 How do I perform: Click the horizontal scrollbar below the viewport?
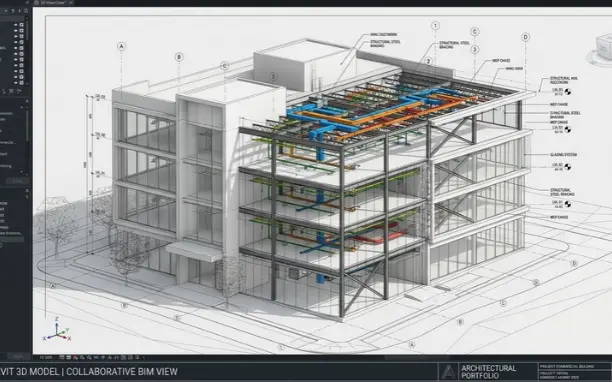[x=418, y=357]
